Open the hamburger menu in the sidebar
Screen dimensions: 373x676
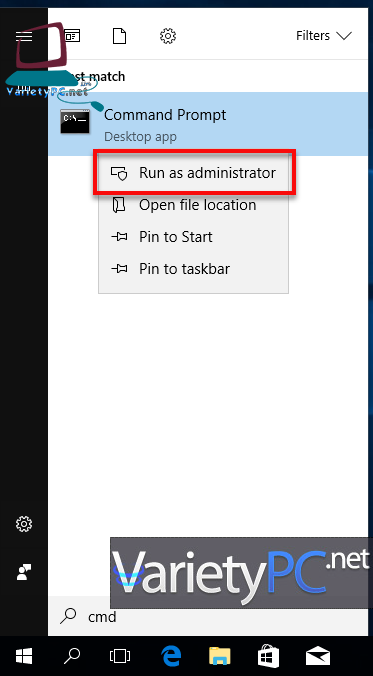[x=24, y=36]
